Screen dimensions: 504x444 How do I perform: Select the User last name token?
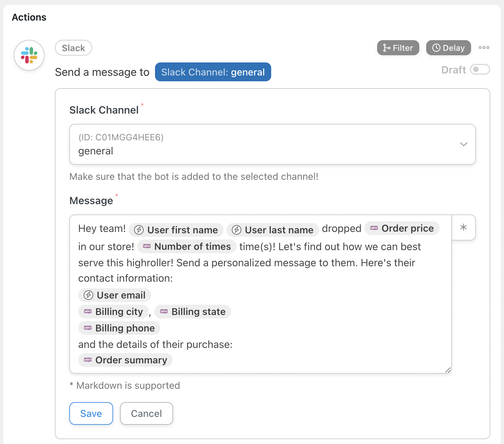click(x=273, y=230)
